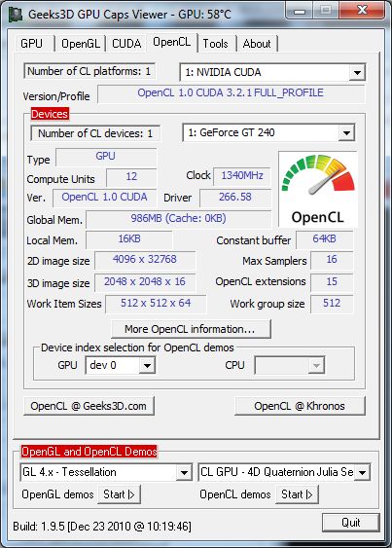Click the red Devices group label

(50, 114)
